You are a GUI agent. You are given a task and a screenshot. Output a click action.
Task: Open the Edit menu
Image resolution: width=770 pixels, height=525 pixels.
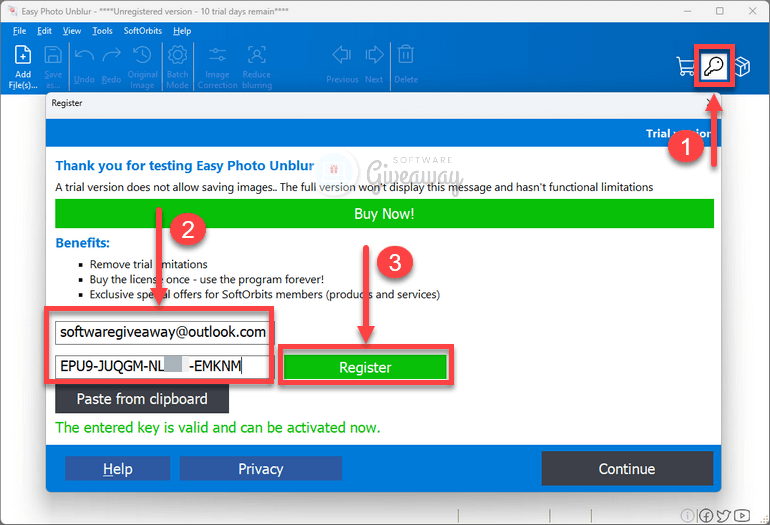(44, 30)
